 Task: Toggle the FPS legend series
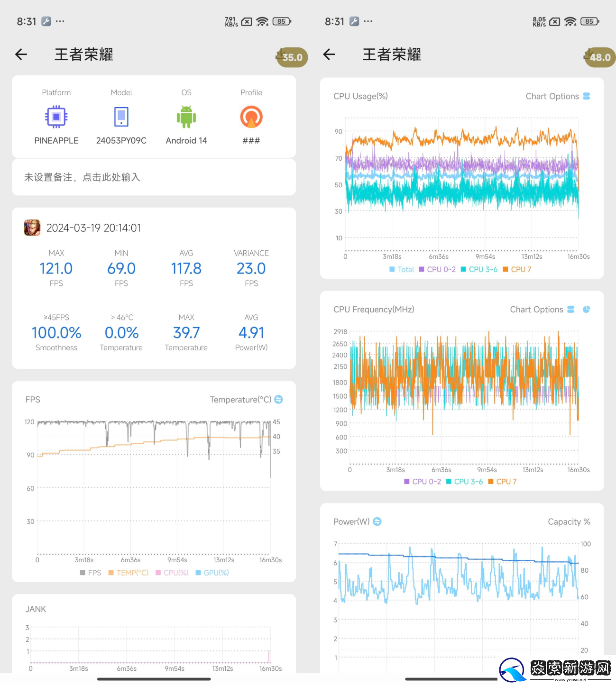[91, 573]
